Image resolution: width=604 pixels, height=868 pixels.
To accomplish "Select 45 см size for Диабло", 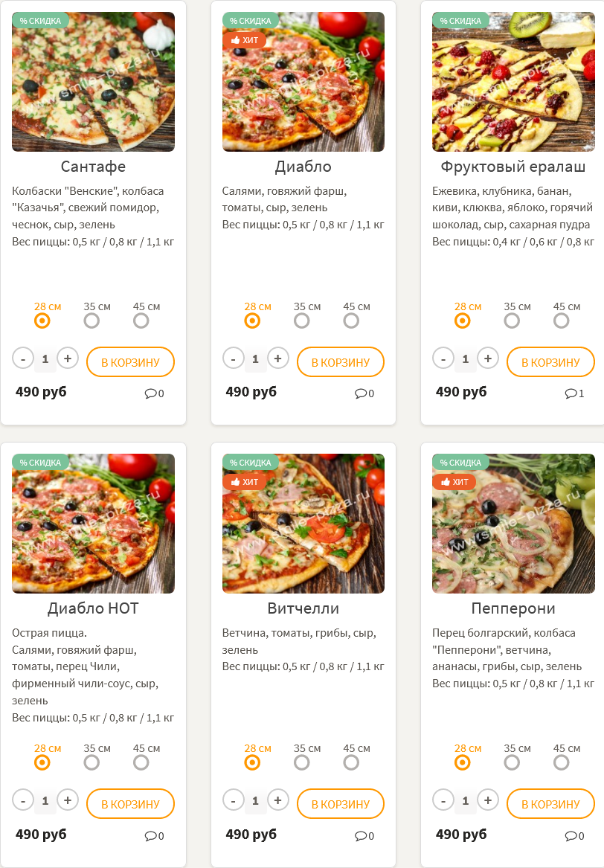I will click(351, 321).
